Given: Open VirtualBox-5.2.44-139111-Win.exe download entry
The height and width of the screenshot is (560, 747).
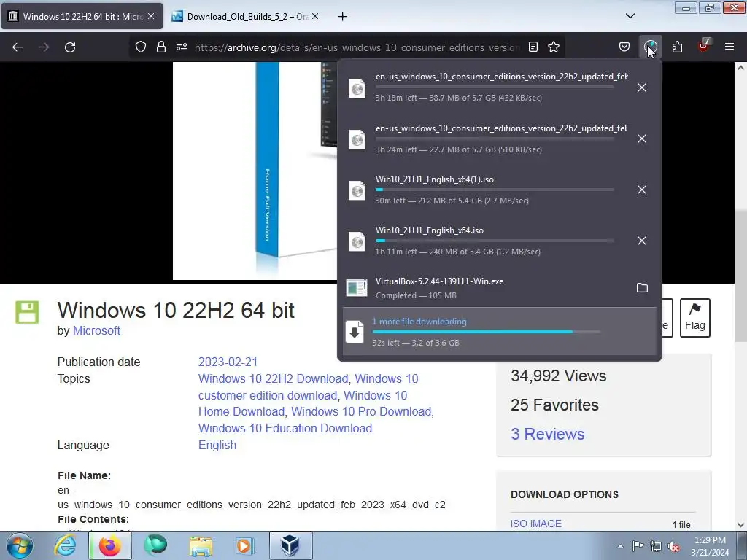Looking at the screenshot, I should click(x=485, y=288).
